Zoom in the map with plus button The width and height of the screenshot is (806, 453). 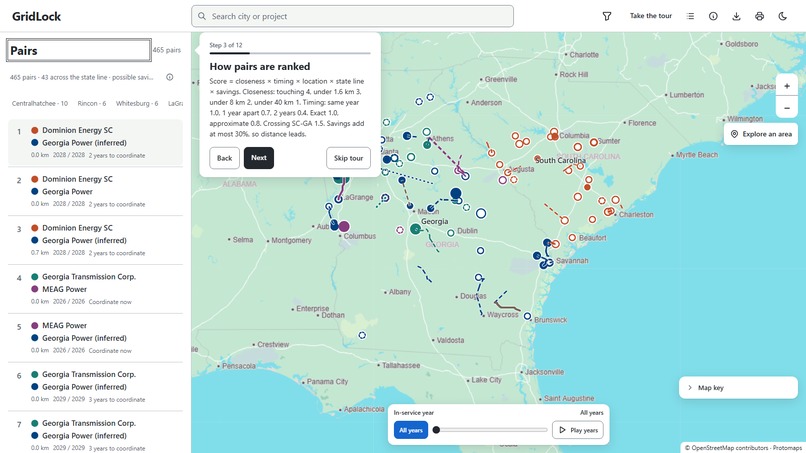[786, 86]
